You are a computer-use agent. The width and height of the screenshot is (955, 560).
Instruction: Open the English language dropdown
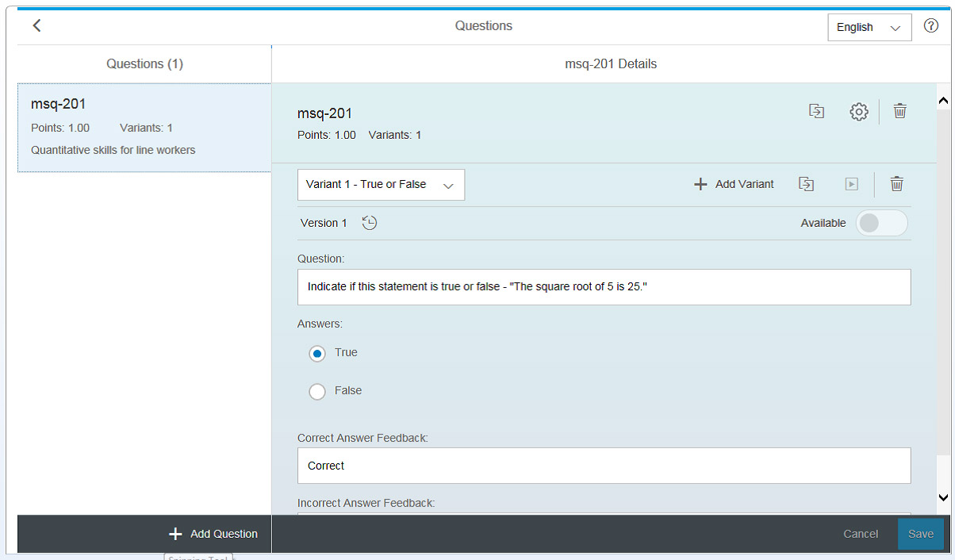[869, 27]
